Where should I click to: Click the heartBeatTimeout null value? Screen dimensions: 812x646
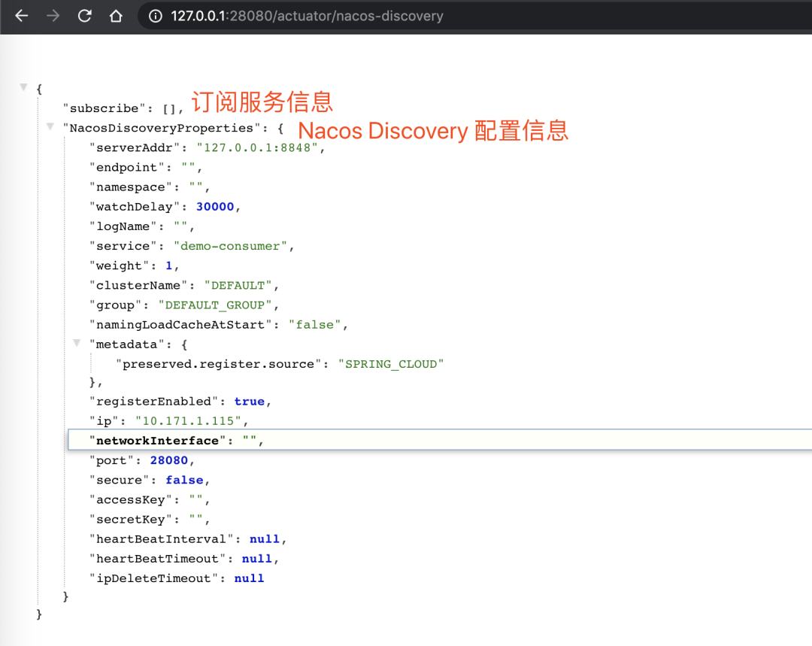pyautogui.click(x=257, y=559)
